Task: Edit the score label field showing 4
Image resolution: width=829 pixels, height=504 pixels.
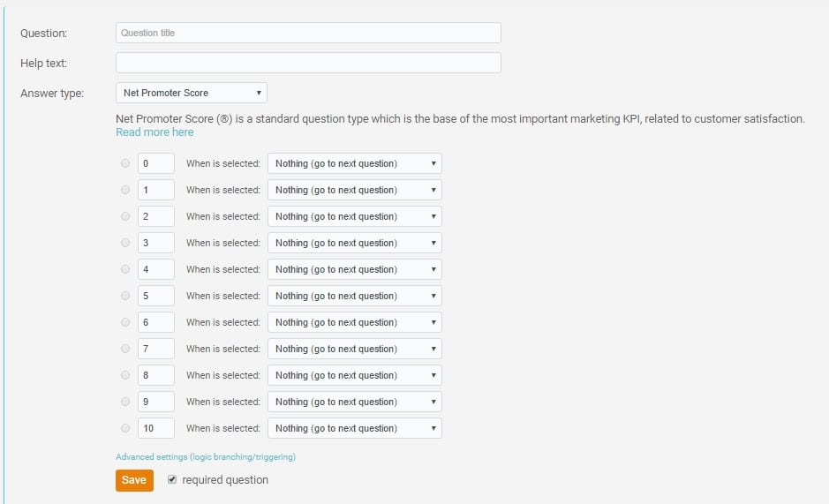Action: [156, 269]
